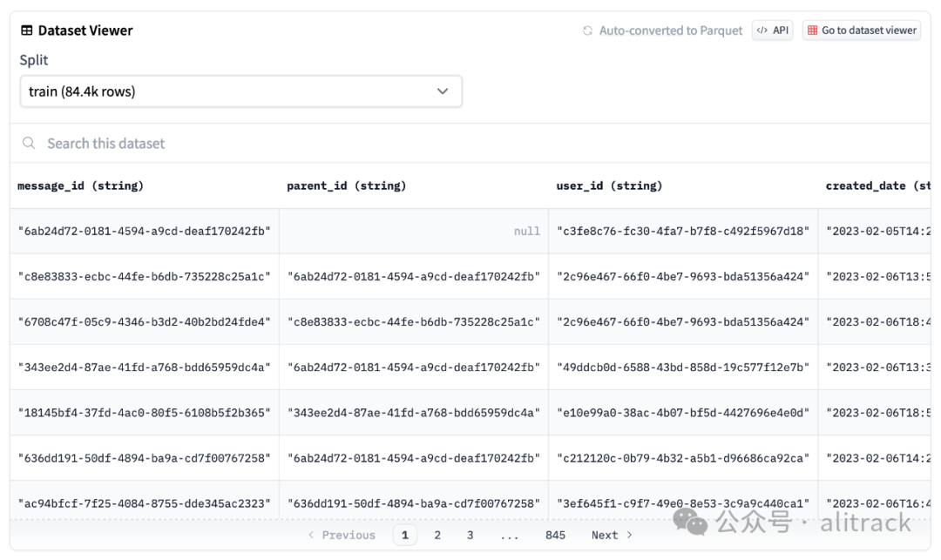941x560 pixels.
Task: Click the Auto-converted to Parquet refresh icon
Action: click(x=588, y=30)
